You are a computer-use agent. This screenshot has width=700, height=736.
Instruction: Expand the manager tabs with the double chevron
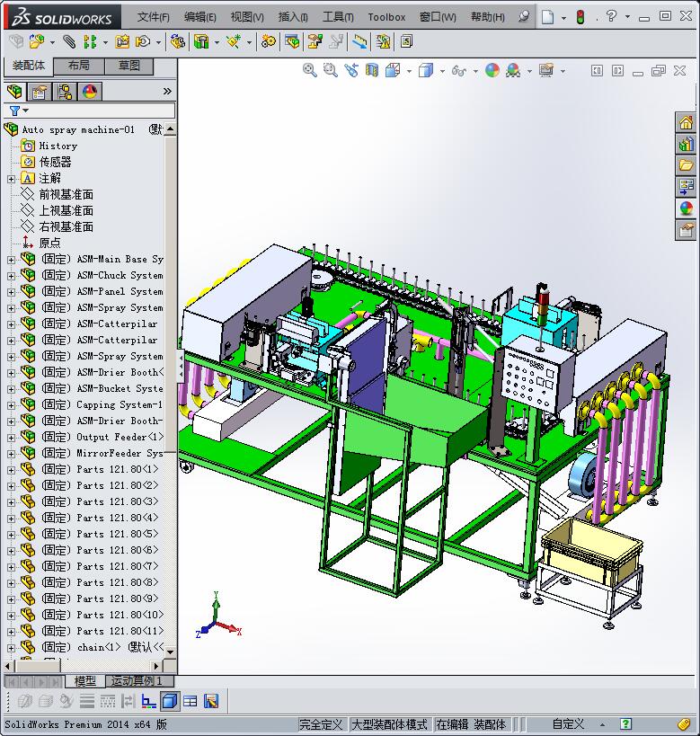167,91
